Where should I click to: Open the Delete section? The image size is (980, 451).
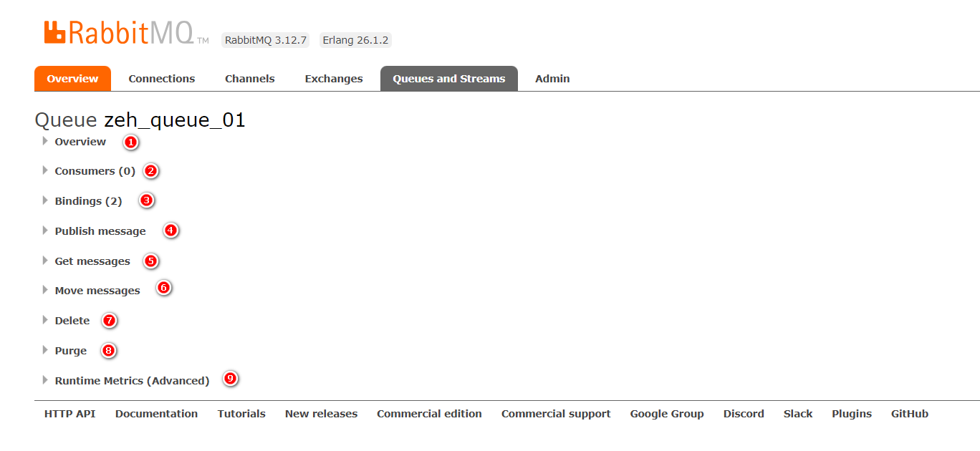(x=72, y=321)
